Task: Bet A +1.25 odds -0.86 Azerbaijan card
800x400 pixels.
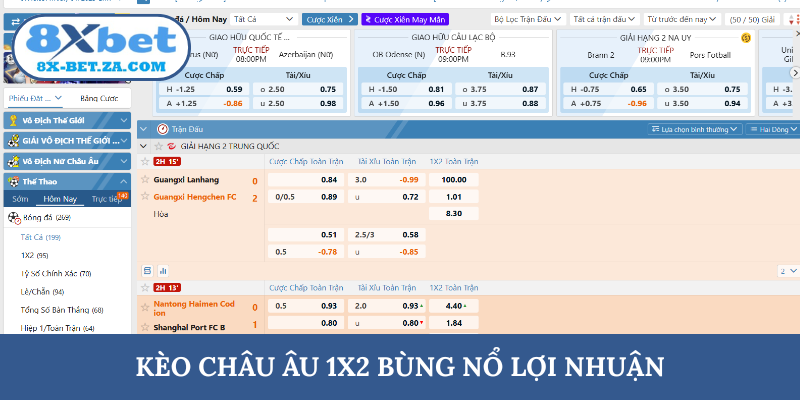Action: click(x=204, y=103)
